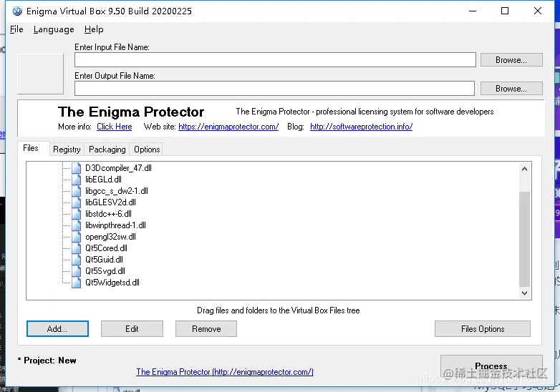Switch to the Options tab
This screenshot has height=392, width=560.
tap(147, 150)
